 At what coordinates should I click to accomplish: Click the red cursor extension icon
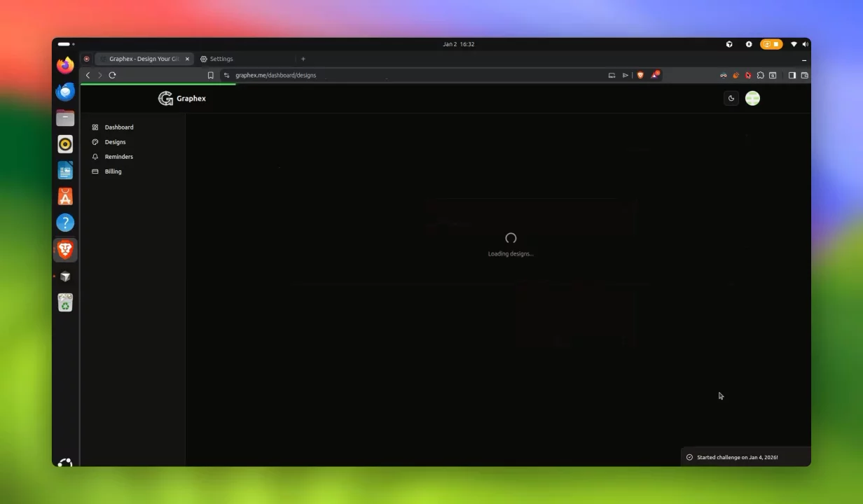(x=748, y=75)
